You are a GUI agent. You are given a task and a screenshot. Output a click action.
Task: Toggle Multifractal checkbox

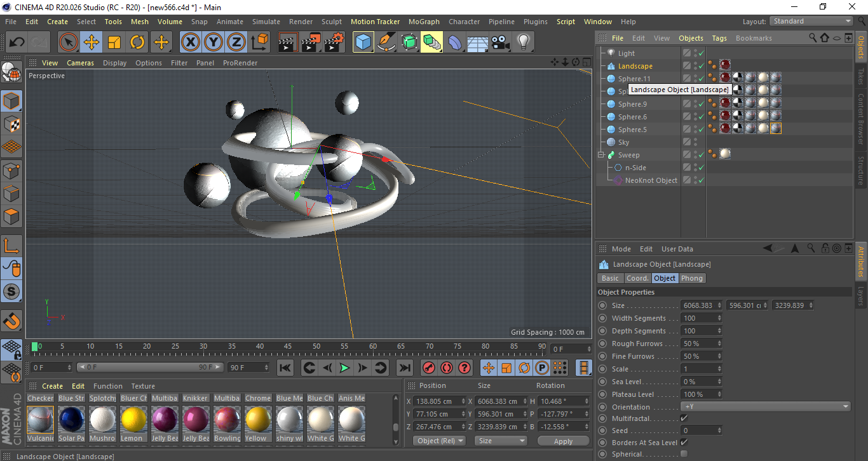click(684, 418)
